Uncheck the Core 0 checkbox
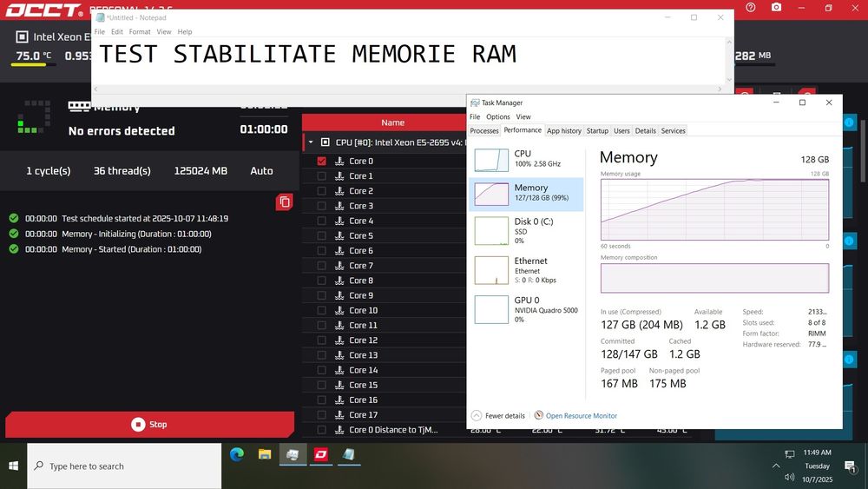The width and height of the screenshot is (868, 489). coord(322,162)
